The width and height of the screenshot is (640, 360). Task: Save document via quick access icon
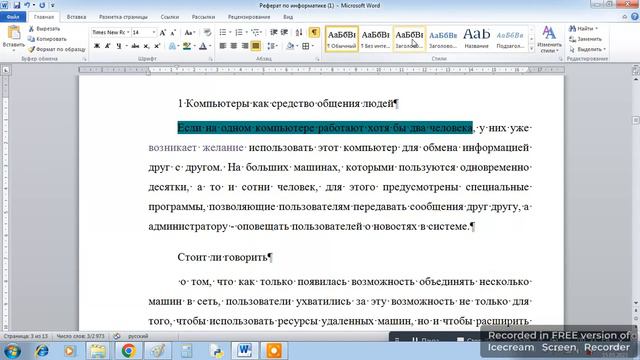click(17, 5)
